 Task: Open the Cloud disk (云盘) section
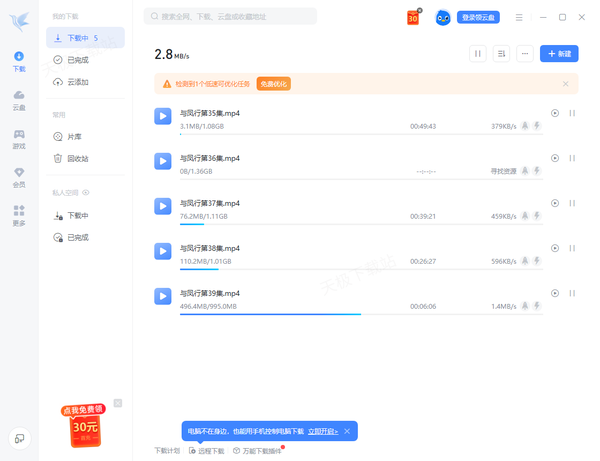19,101
